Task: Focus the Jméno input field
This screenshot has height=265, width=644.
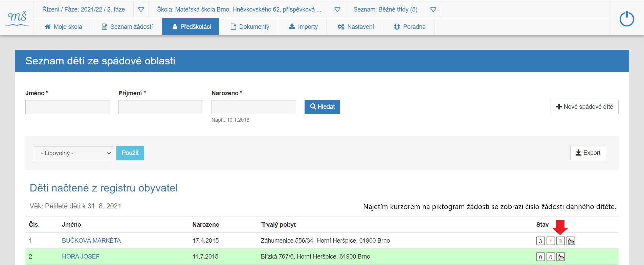Action: pos(68,107)
